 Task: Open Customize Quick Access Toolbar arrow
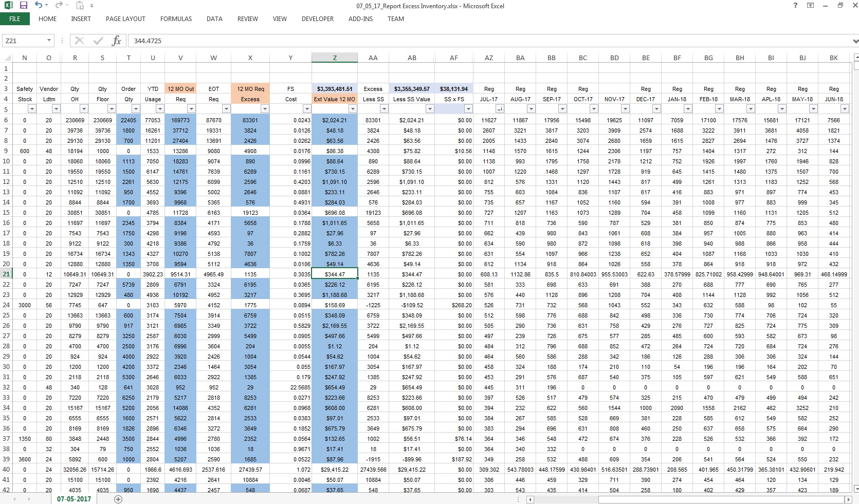coord(92,6)
